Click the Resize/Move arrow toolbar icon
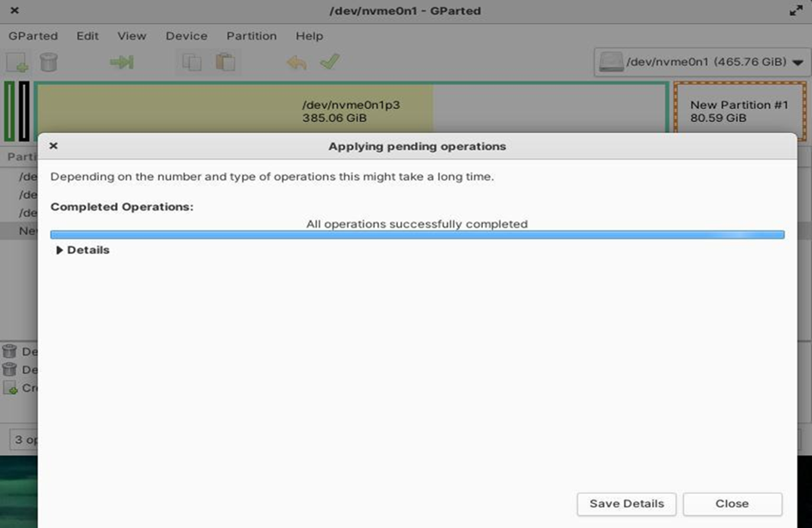The width and height of the screenshot is (812, 528). 121,62
